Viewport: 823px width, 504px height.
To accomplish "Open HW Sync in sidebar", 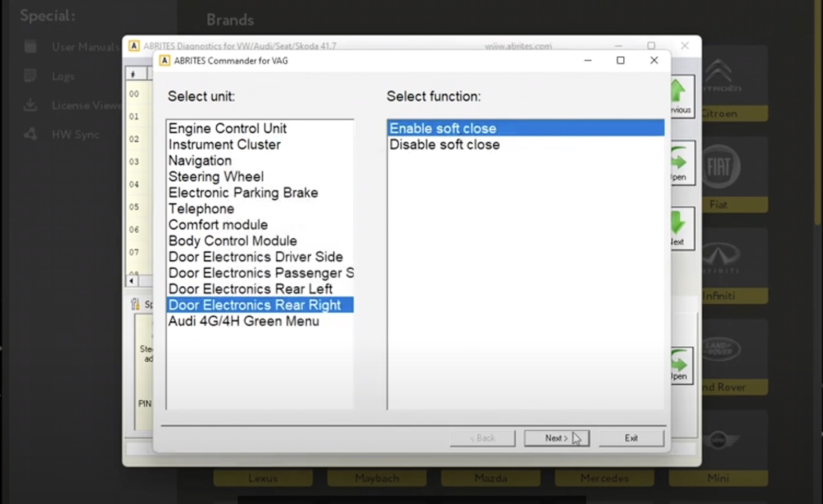I will [x=75, y=135].
